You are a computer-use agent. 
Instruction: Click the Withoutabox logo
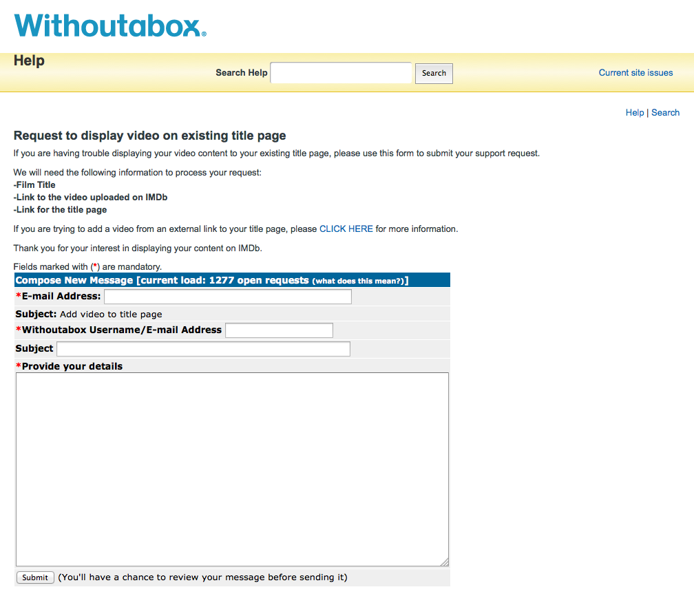[x=110, y=25]
